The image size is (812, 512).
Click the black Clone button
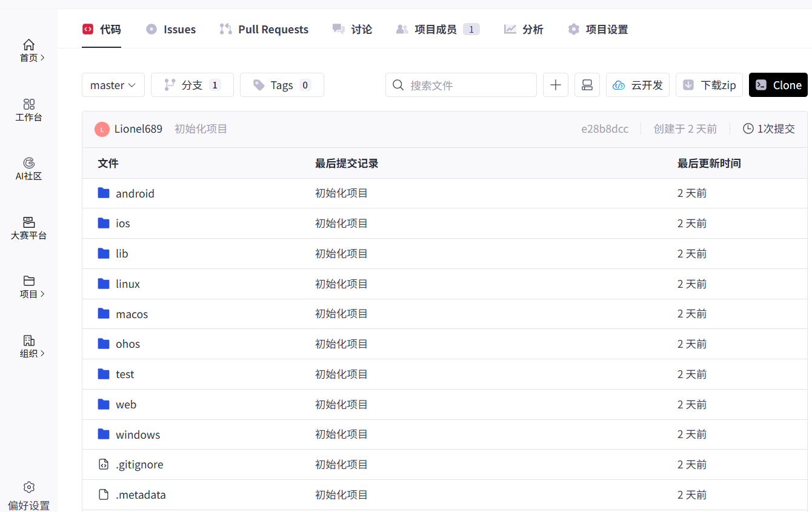click(778, 85)
